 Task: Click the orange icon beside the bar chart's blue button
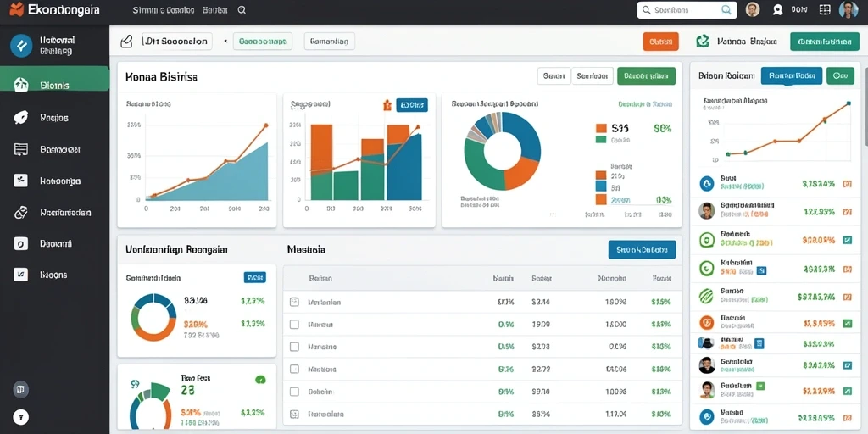387,104
